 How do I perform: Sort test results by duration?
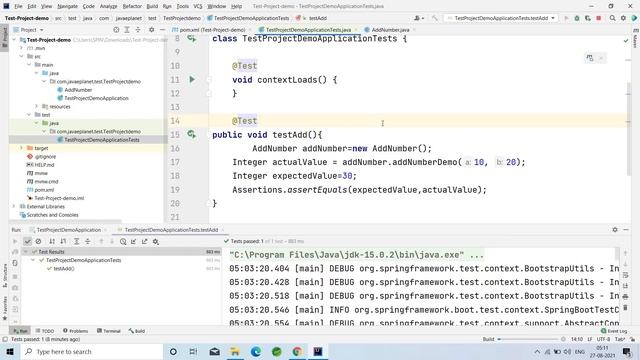click(63, 242)
